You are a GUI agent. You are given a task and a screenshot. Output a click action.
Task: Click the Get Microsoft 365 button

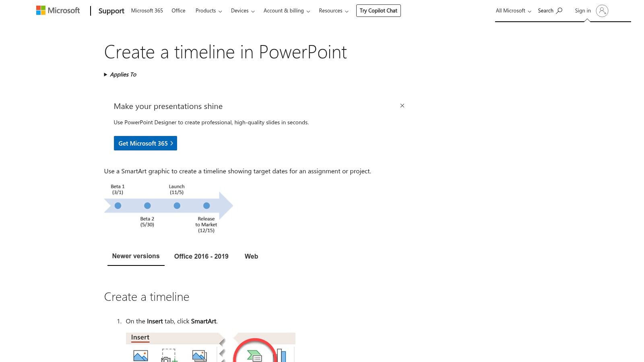pos(145,143)
